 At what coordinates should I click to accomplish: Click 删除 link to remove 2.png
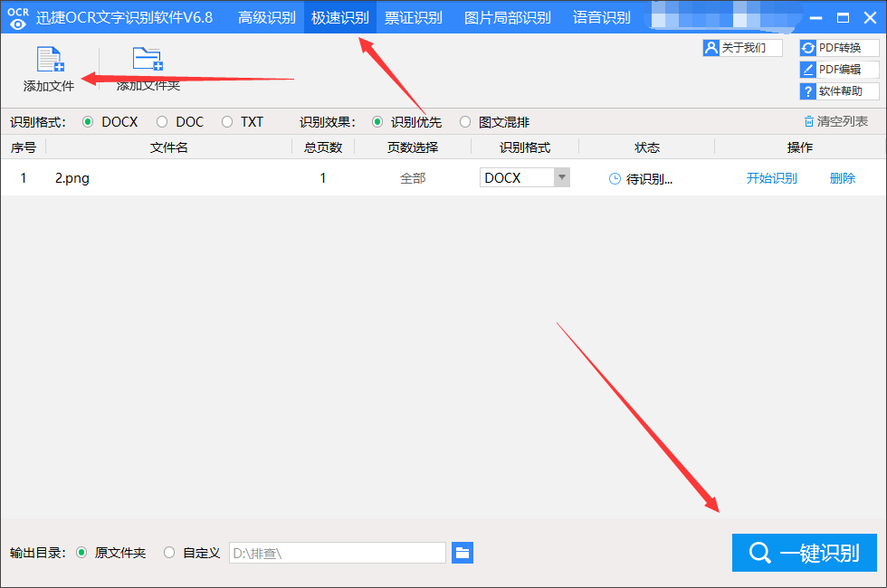point(843,179)
